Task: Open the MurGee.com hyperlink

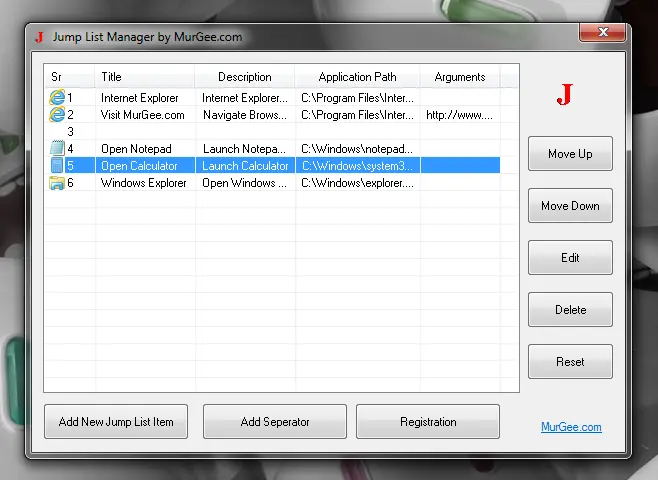Action: tap(571, 427)
